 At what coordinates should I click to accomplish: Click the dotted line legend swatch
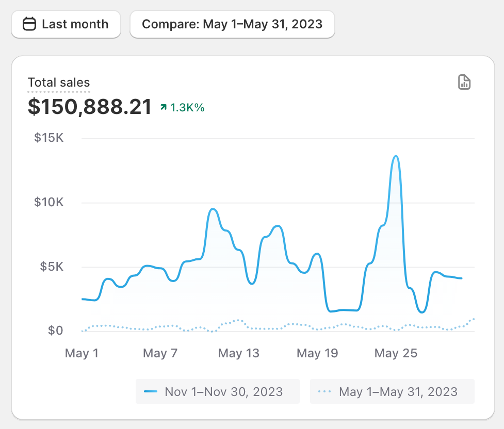pyautogui.click(x=324, y=391)
